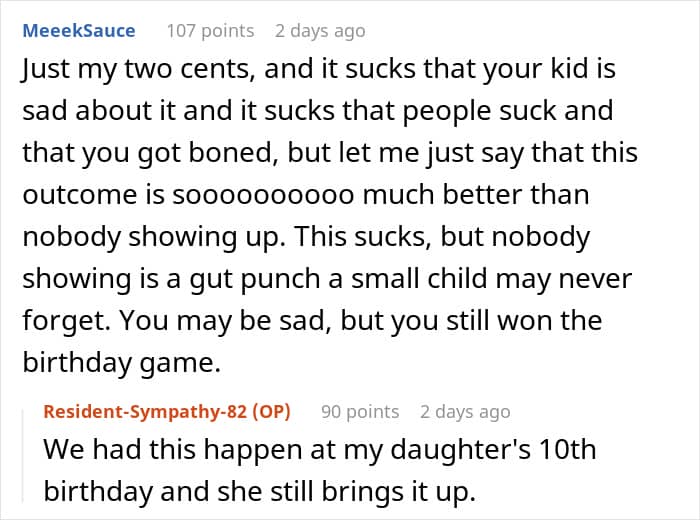Click the 'Just my two cents' opening line

(x=319, y=69)
